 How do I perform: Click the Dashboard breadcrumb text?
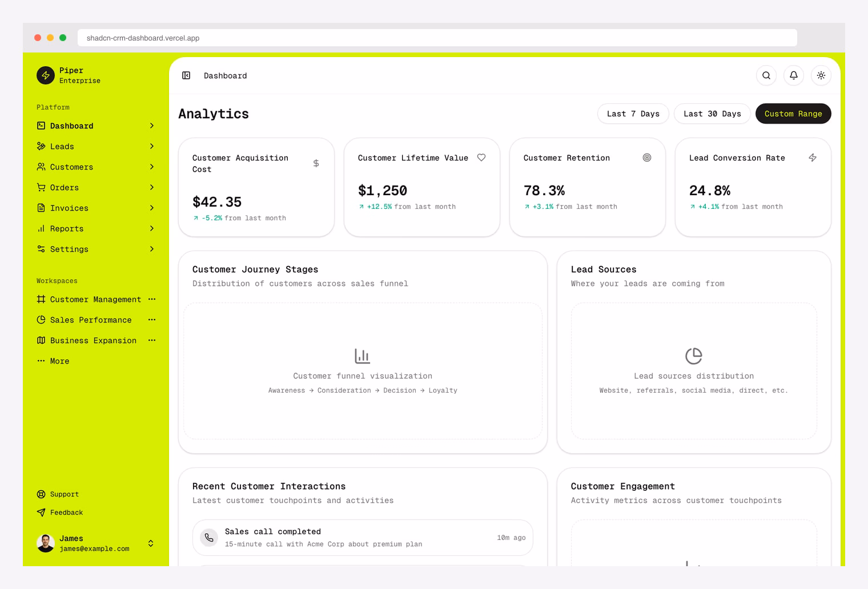tap(226, 75)
